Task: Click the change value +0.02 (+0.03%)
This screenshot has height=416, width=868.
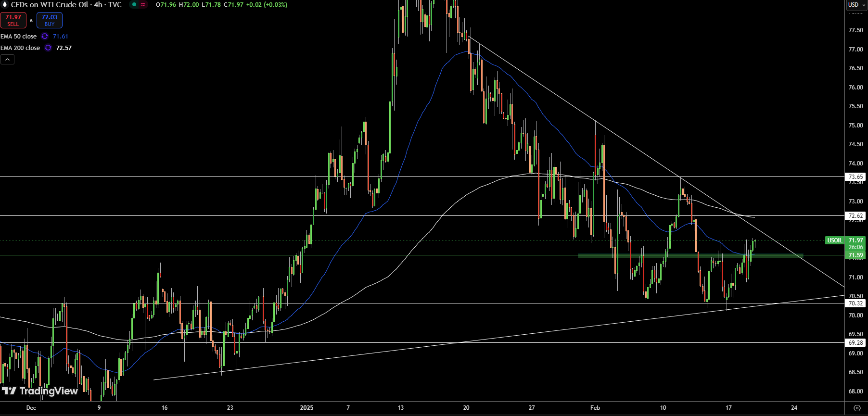Action: pos(267,4)
